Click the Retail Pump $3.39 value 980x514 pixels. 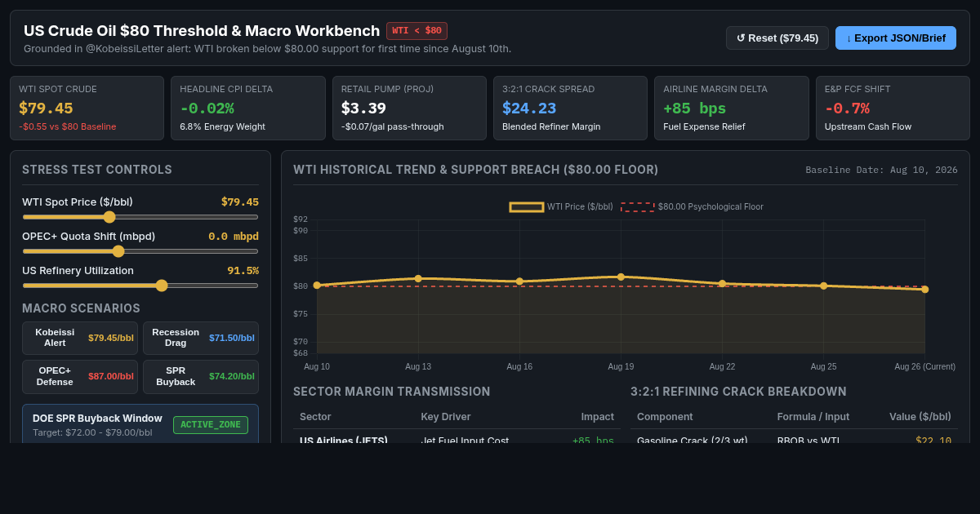pos(363,109)
